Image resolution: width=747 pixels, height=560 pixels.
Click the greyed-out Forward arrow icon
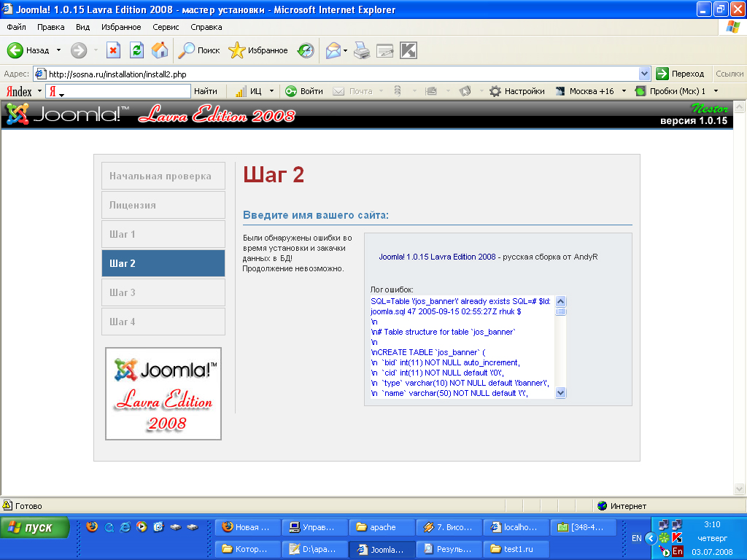[x=79, y=50]
